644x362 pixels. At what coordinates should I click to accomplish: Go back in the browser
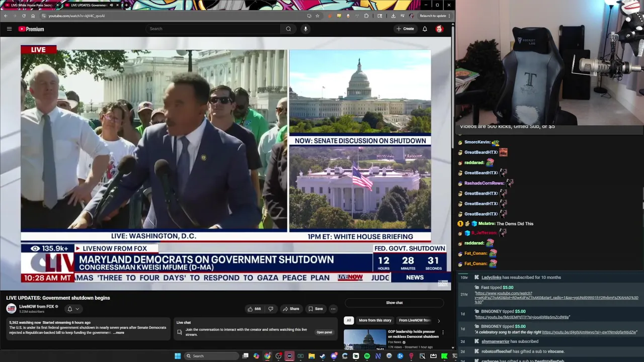[6, 16]
